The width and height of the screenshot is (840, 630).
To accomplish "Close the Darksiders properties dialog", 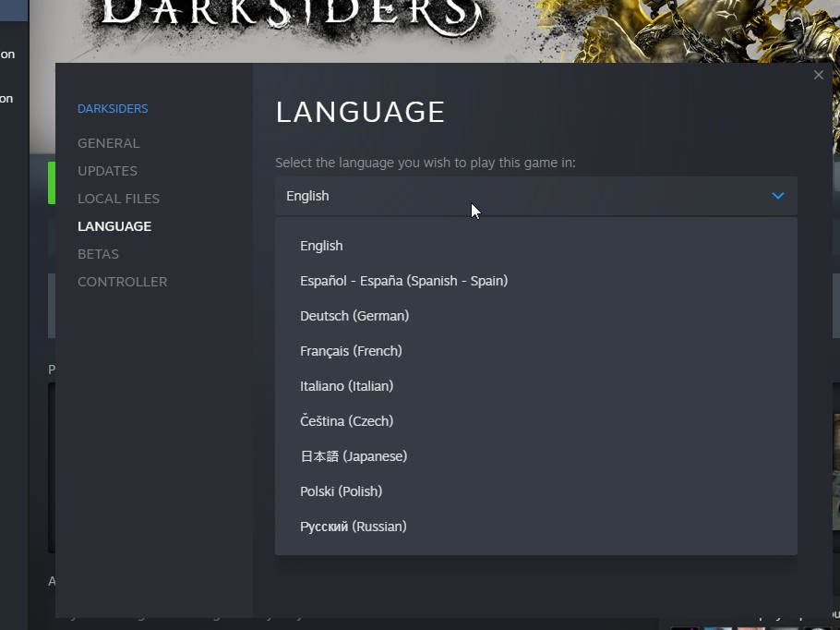I will pos(818,75).
